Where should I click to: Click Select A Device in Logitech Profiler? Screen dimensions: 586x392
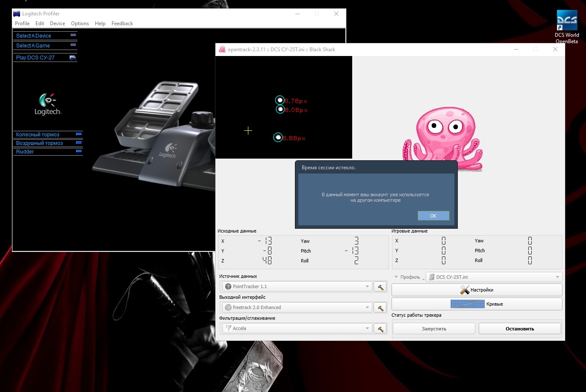34,36
